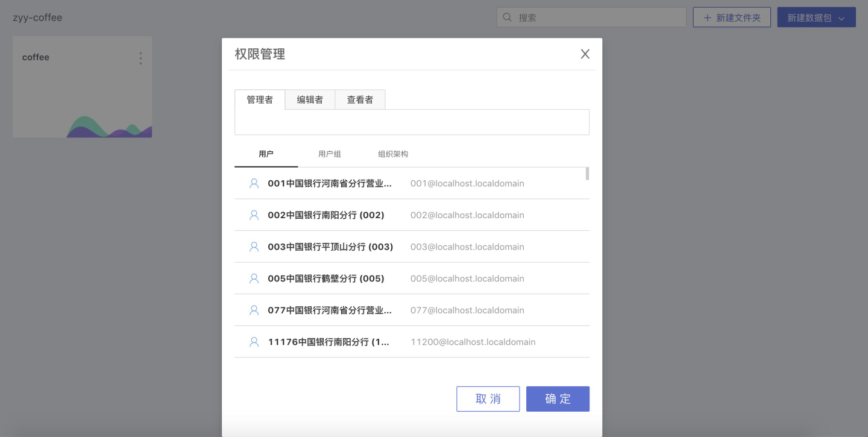Click the search magnifier icon

click(x=508, y=17)
